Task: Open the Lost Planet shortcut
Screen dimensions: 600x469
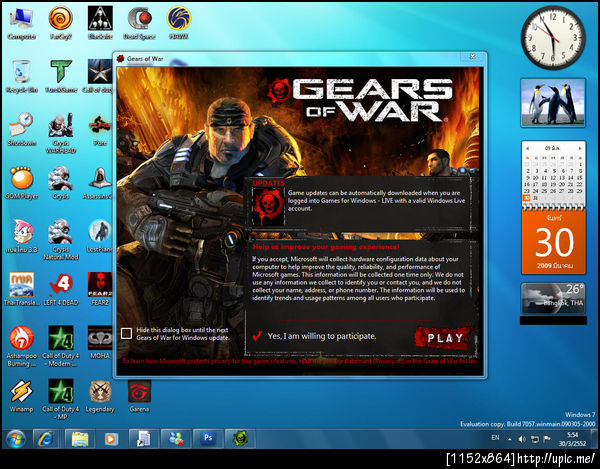Action: click(x=99, y=236)
